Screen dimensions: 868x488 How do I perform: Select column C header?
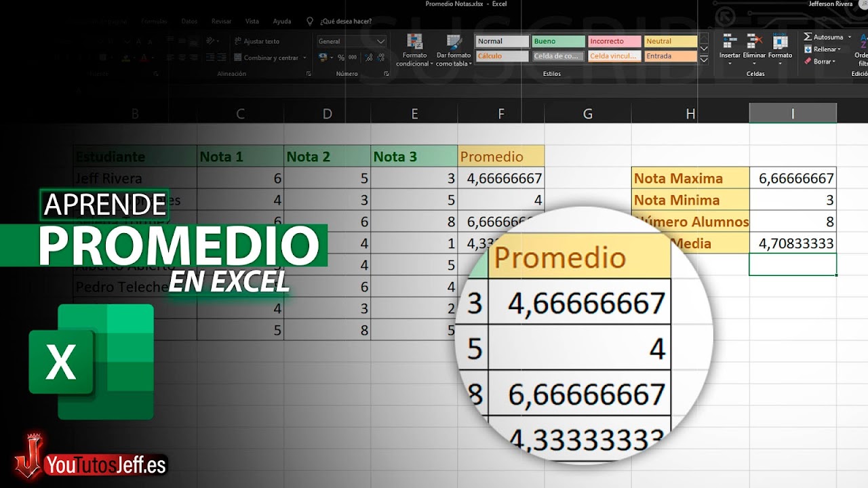click(x=240, y=114)
